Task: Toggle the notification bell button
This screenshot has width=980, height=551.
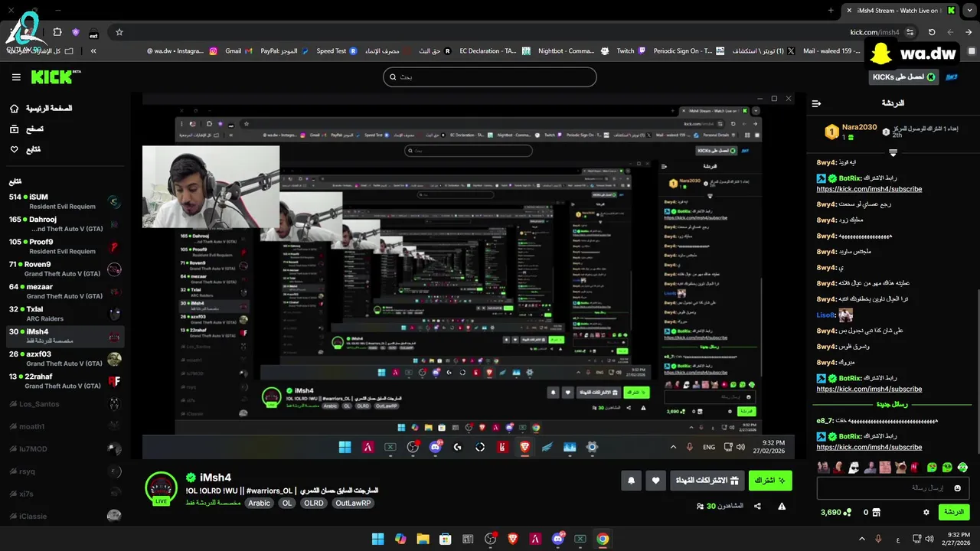Action: pyautogui.click(x=631, y=481)
